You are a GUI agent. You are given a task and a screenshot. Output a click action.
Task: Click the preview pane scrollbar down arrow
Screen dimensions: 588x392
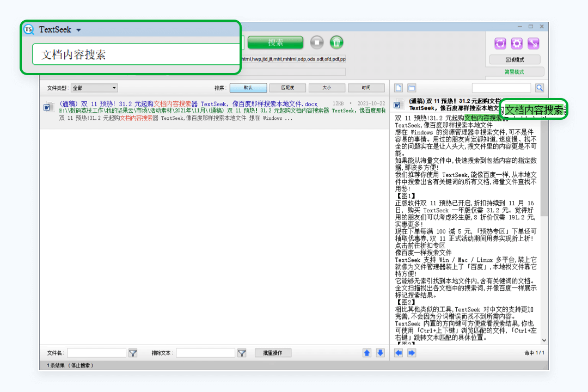544,341
